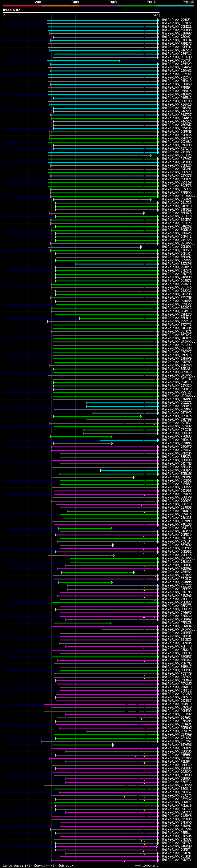This screenshot has height=868, width=197.
Task: Select hit label UniRef100_Q13DV6
Action: point(177,816)
